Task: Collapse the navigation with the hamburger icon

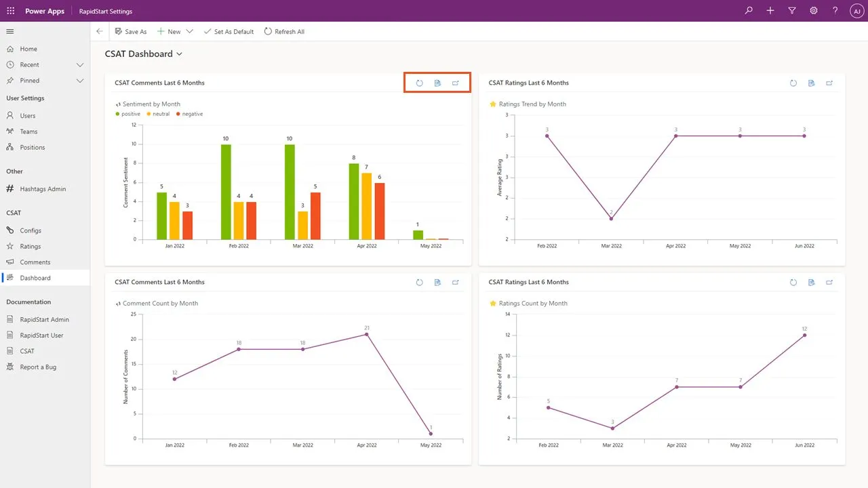Action: [x=9, y=30]
